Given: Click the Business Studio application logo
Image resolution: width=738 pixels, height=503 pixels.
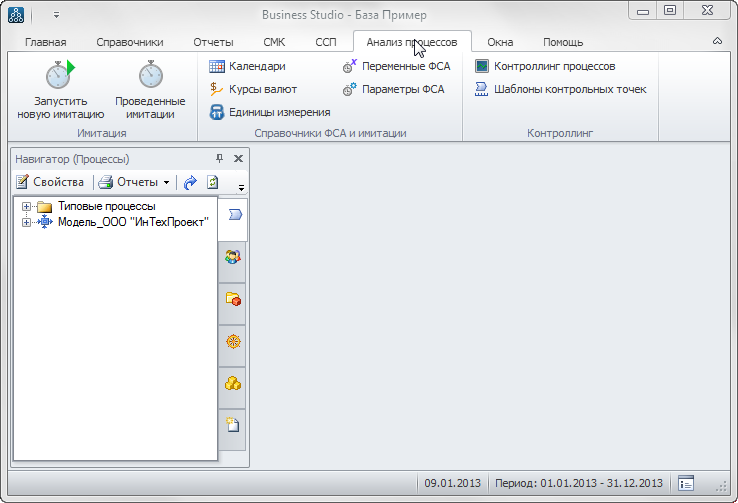Looking at the screenshot, I should [x=16, y=15].
